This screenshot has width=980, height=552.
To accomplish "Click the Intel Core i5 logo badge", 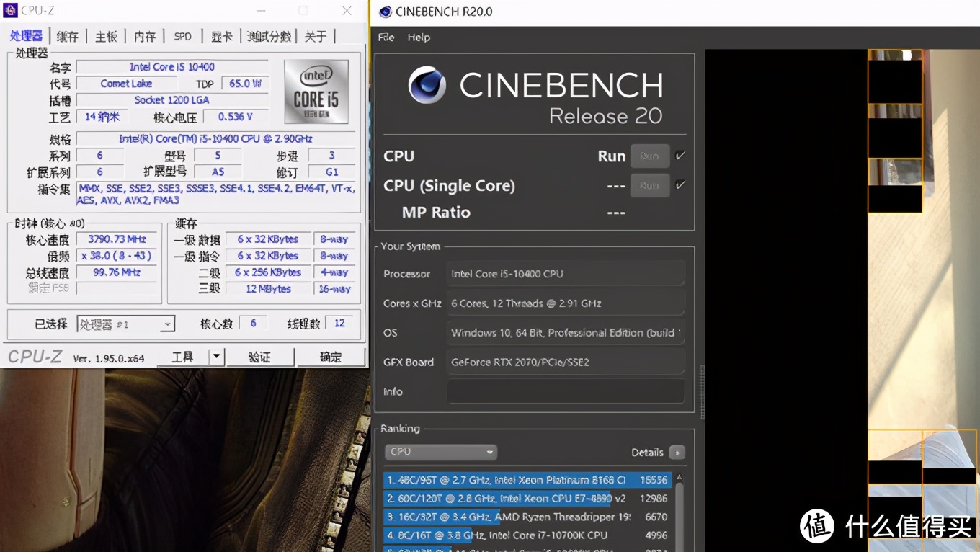I will coord(316,92).
